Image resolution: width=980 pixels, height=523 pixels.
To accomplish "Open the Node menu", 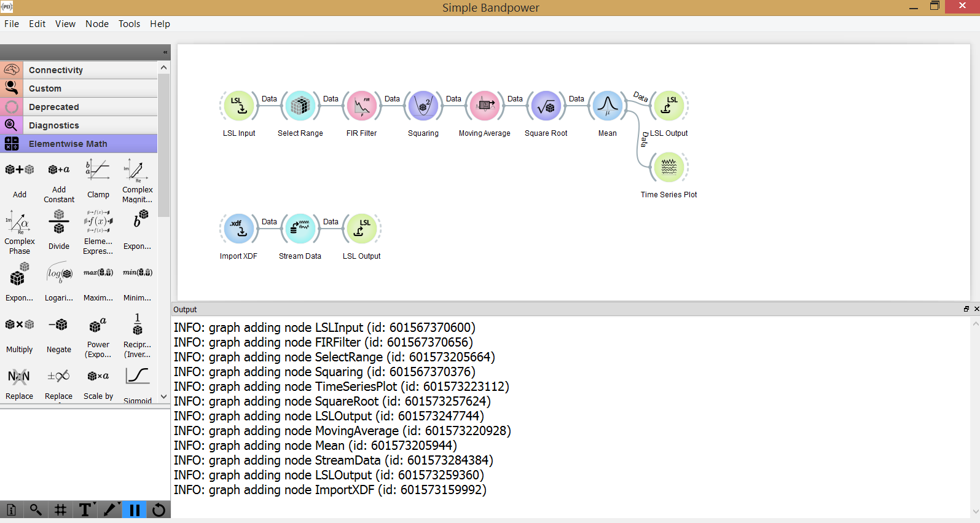I will (x=97, y=24).
